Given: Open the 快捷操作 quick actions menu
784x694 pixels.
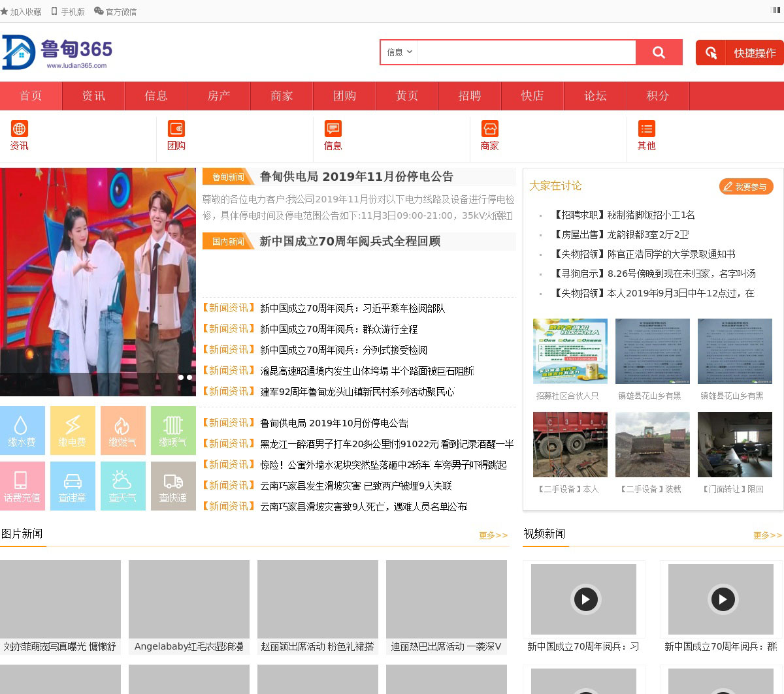Looking at the screenshot, I should (739, 53).
